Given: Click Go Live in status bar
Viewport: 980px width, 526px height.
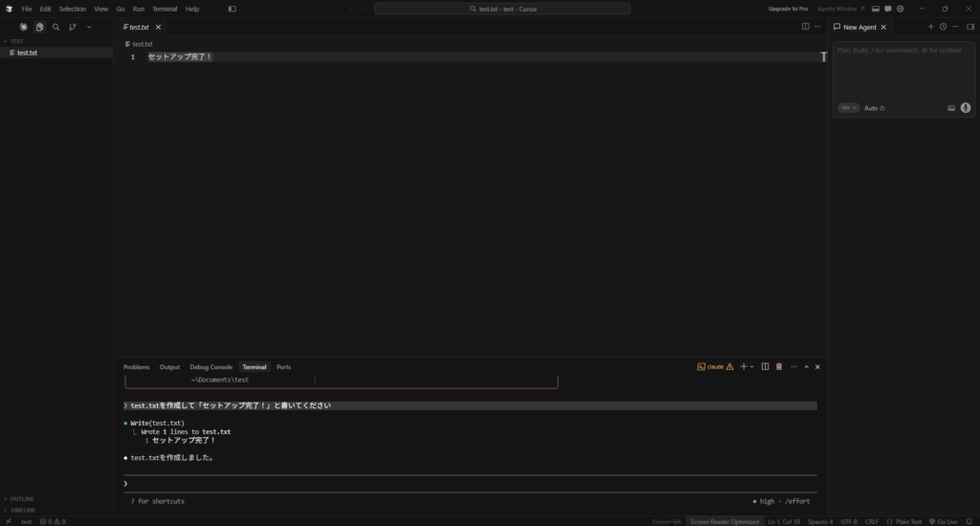Looking at the screenshot, I should 943,521.
